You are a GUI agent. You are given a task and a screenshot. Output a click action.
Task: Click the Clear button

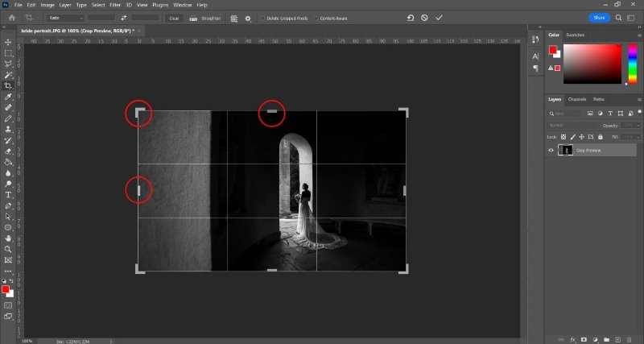coord(173,18)
